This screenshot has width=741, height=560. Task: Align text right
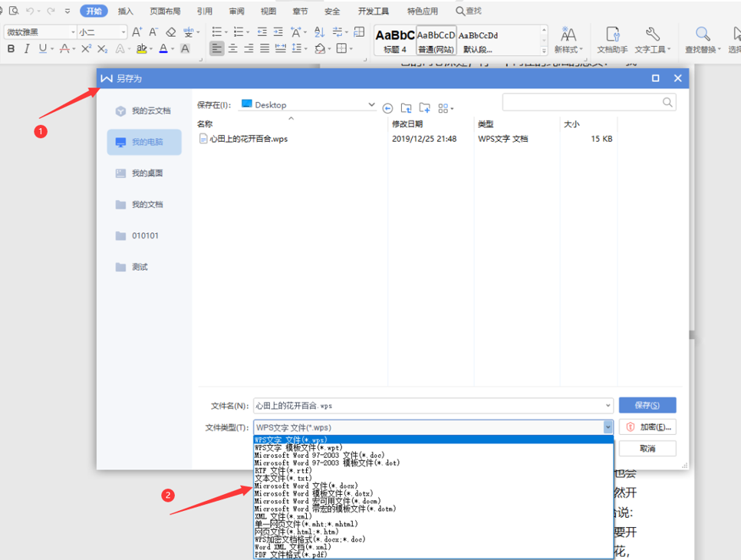[x=249, y=48]
